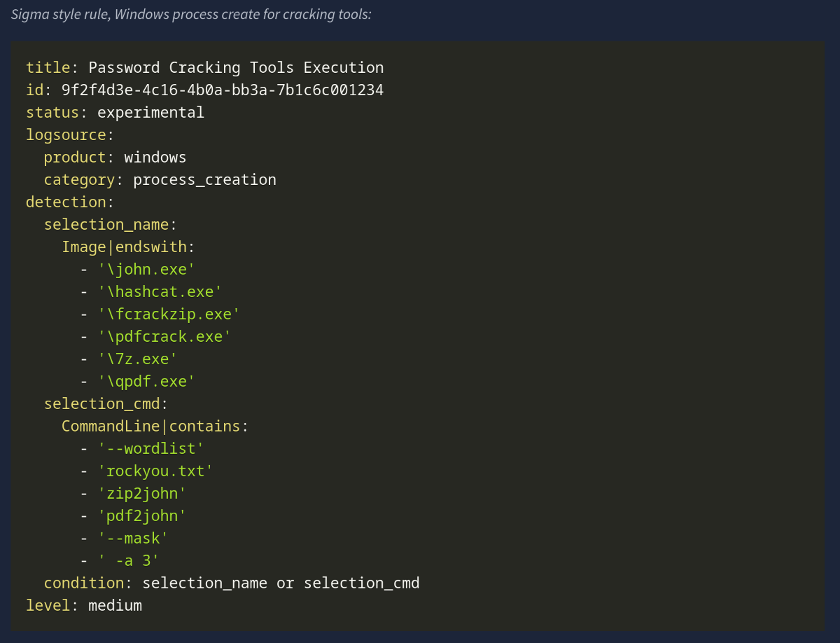Click the '\pdfcrack.exe' list entry
Screen dimensions: 840x643
(x=164, y=337)
